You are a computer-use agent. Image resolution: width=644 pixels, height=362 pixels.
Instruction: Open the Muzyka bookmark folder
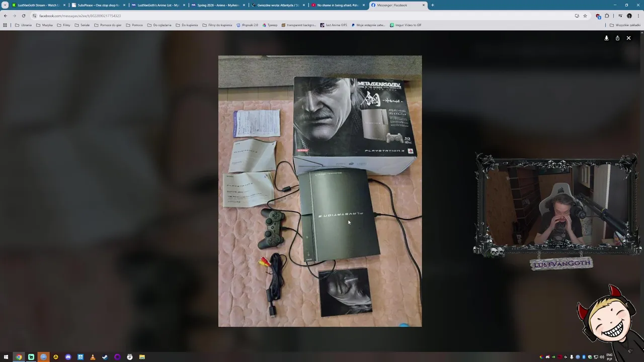(44, 25)
